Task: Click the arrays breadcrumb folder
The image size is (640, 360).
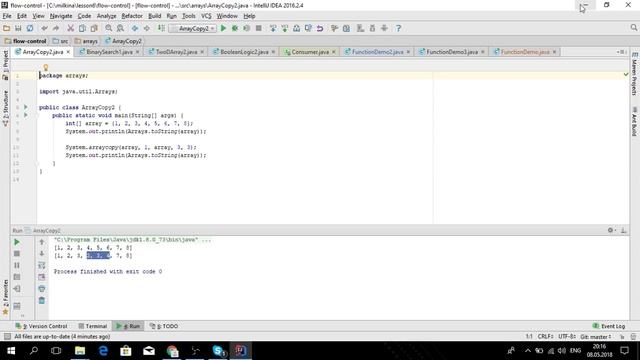Action: (86, 41)
